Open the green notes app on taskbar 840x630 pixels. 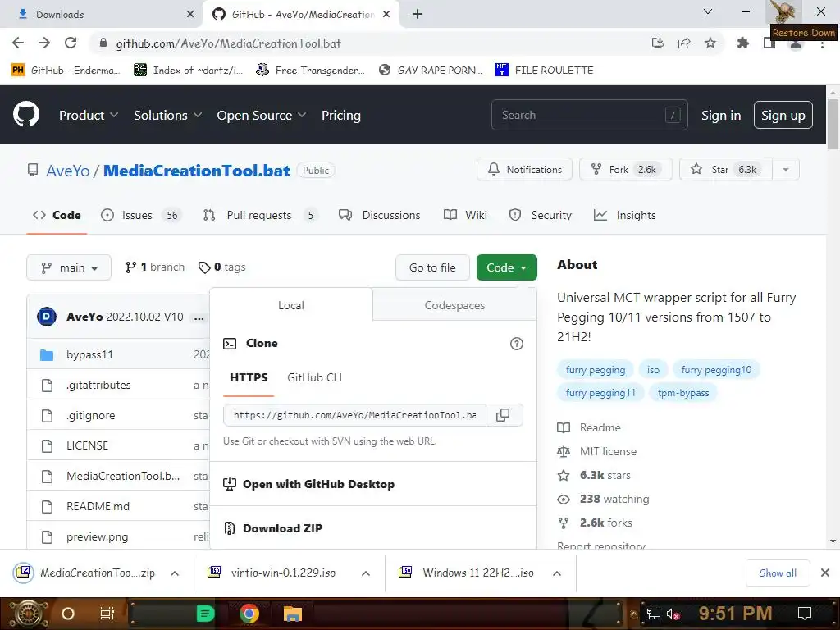206,614
